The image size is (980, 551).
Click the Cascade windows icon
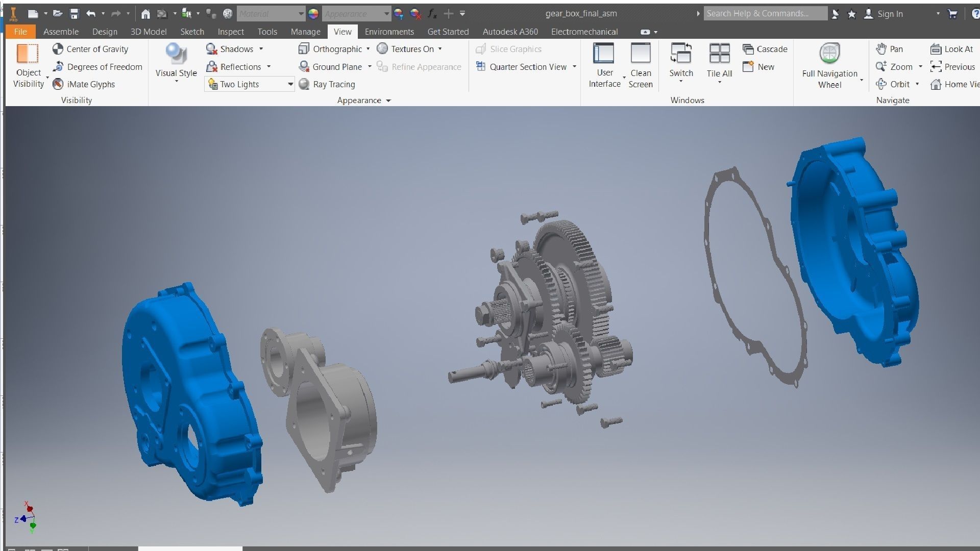point(748,49)
